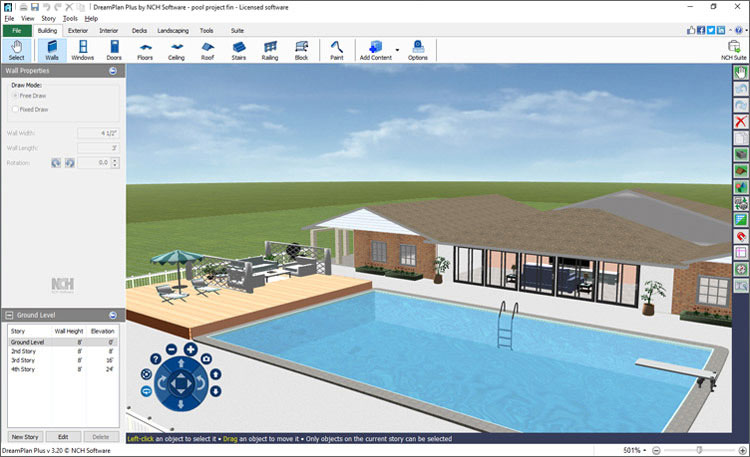Click the camera snapshot icon on navigation wheel
The height and width of the screenshot is (457, 750).
206,357
